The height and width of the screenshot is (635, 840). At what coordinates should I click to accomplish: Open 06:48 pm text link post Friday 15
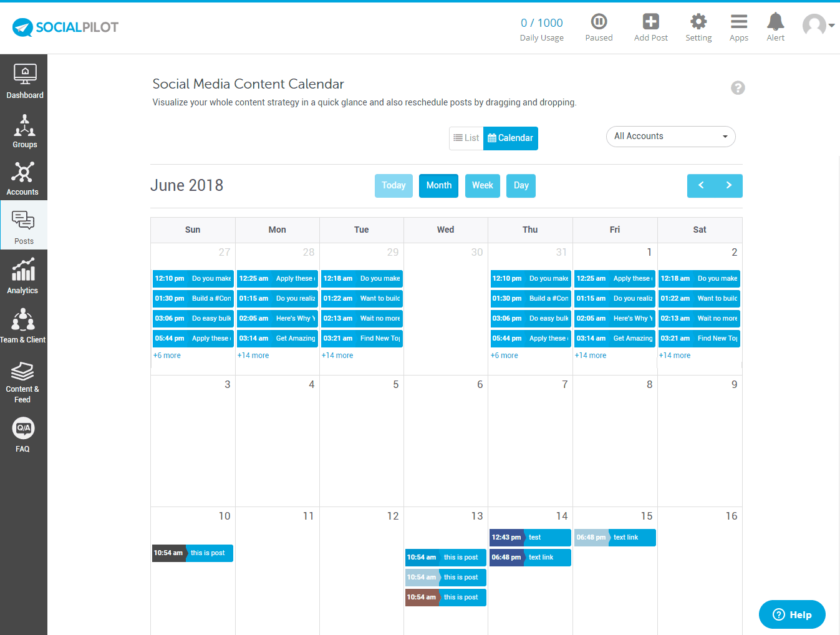(615, 538)
